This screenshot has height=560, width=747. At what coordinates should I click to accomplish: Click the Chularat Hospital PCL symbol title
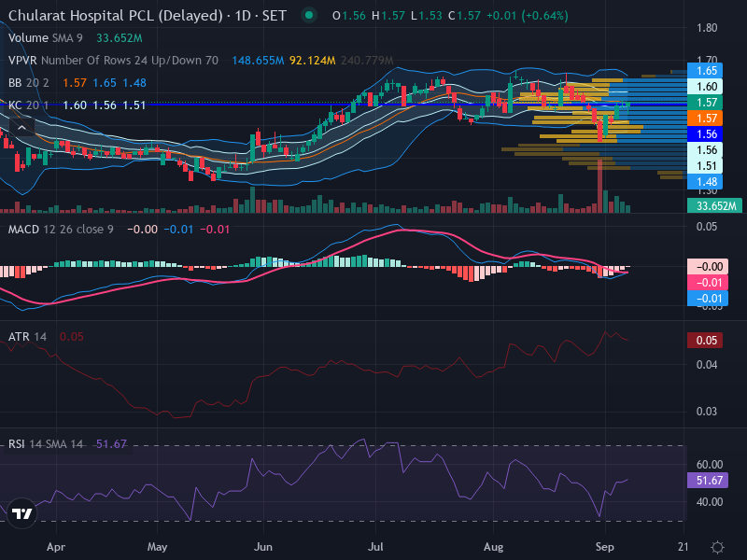pyautogui.click(x=116, y=16)
